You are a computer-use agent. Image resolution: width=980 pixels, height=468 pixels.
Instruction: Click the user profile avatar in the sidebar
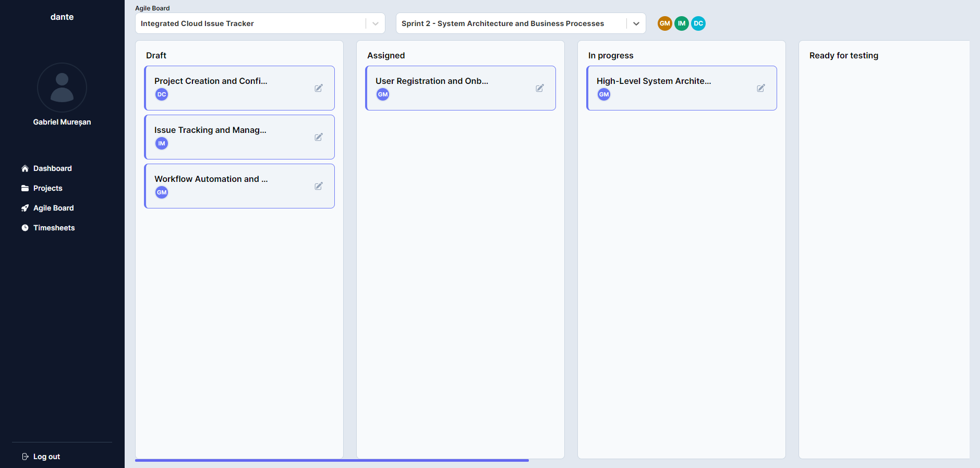[62, 88]
